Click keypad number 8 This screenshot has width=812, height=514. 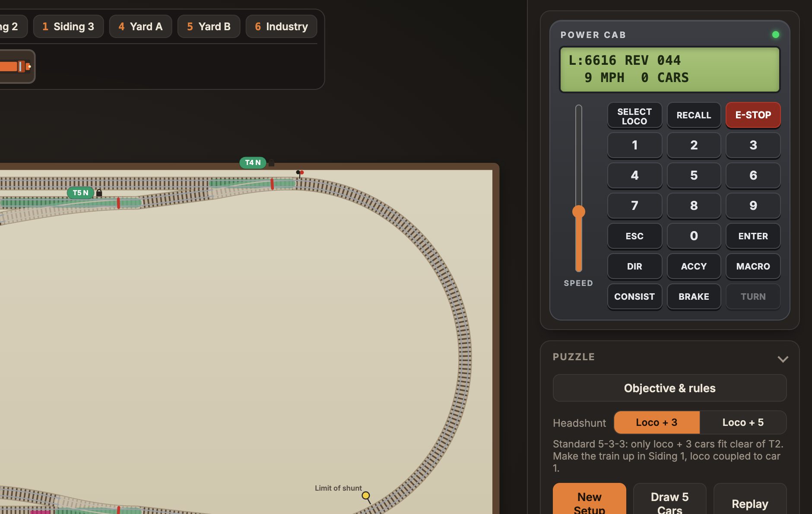click(694, 206)
